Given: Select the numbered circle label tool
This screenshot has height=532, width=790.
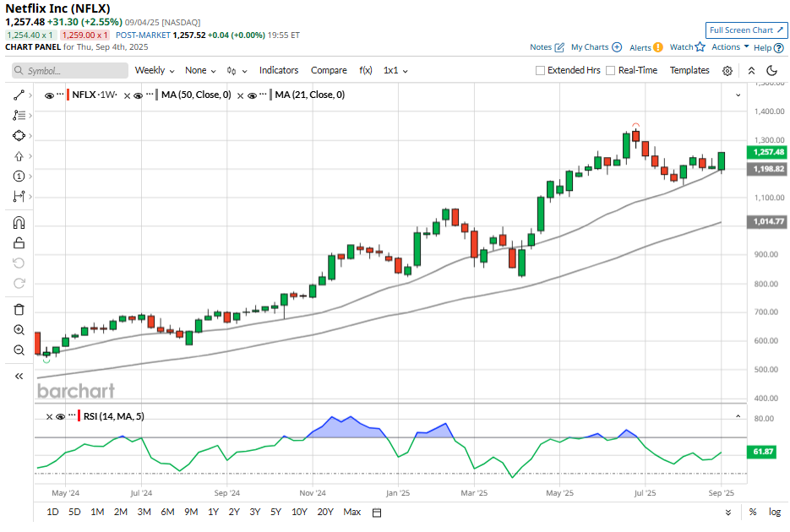Looking at the screenshot, I should click(x=19, y=176).
